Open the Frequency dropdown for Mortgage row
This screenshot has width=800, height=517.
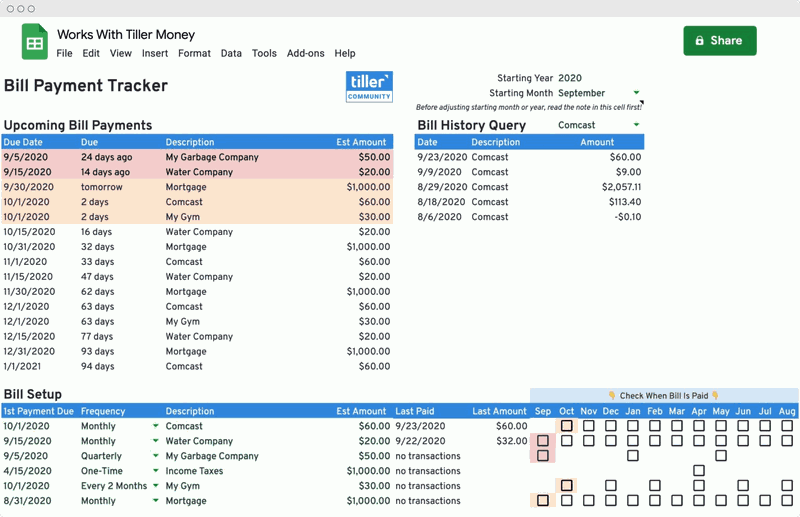pyautogui.click(x=156, y=501)
